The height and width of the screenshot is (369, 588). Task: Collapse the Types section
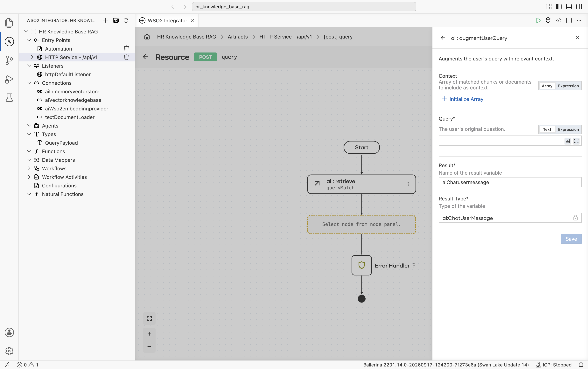29,134
